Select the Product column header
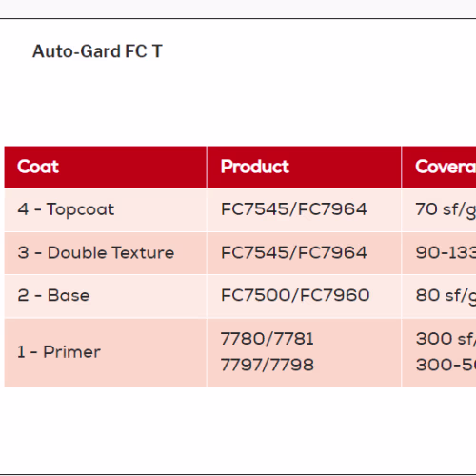Screen dimensions: 476x476 pyautogui.click(x=304, y=167)
